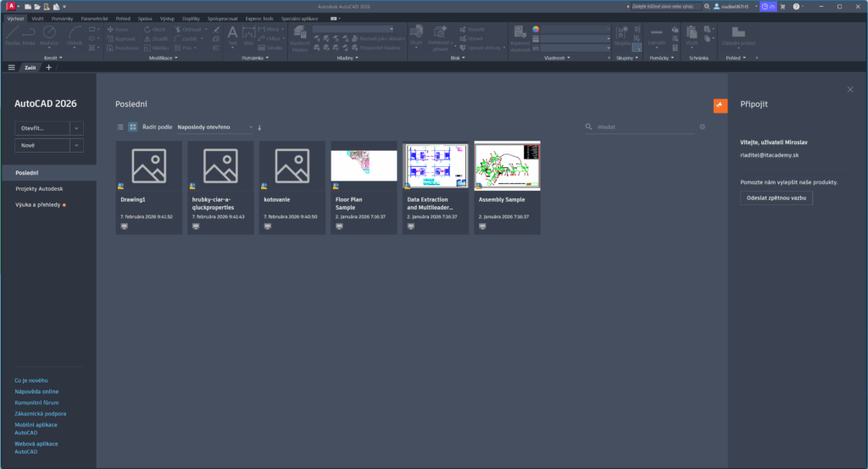Open the Express Tools ribbon tab

point(259,19)
